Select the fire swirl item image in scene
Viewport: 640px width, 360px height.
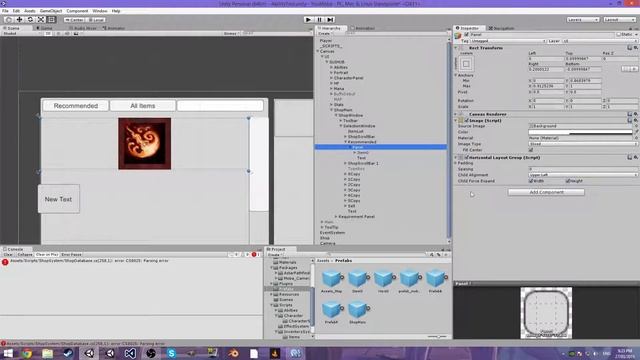click(144, 144)
